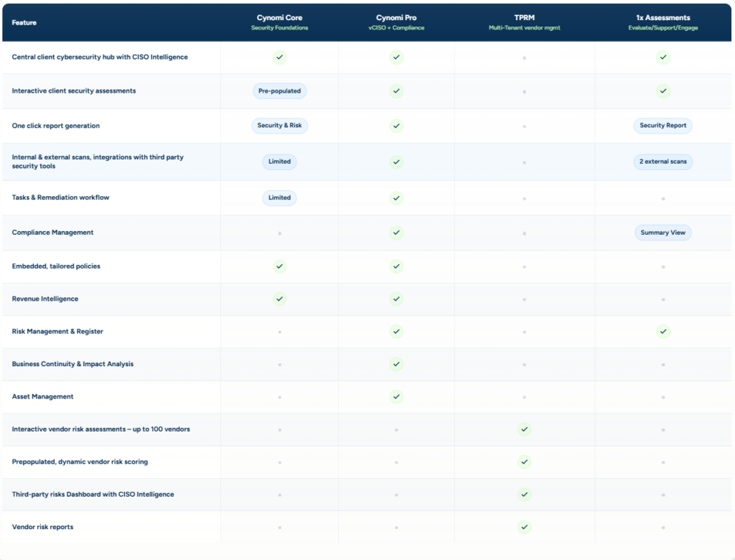Click Cynomi Pro checkmark for Embedded, tailored policies
Screen dimensions: 735x560
click(x=396, y=266)
